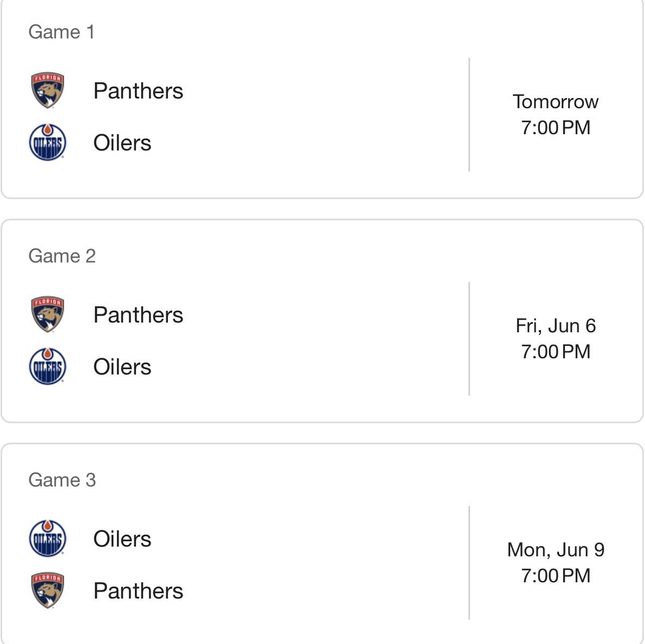Click the Oilers logo in Game 1
The image size is (645, 644).
[48, 142]
